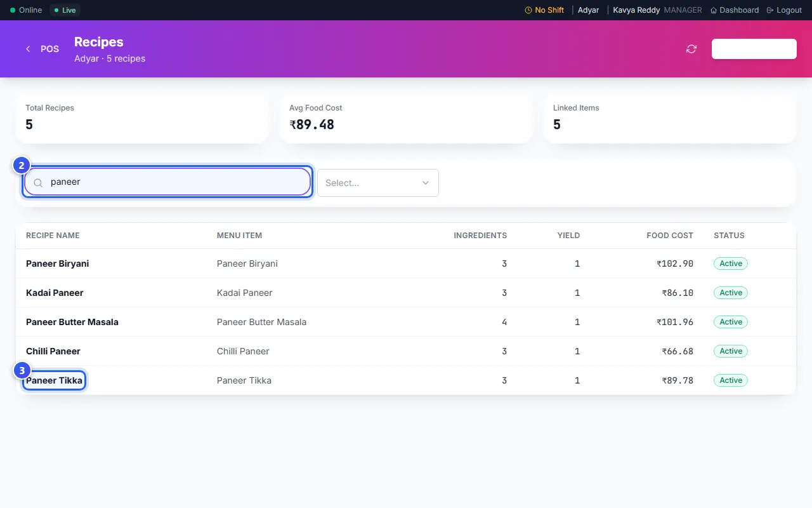Click the Active badge in the Chilli Paneer row
This screenshot has height=508, width=812.
(731, 351)
